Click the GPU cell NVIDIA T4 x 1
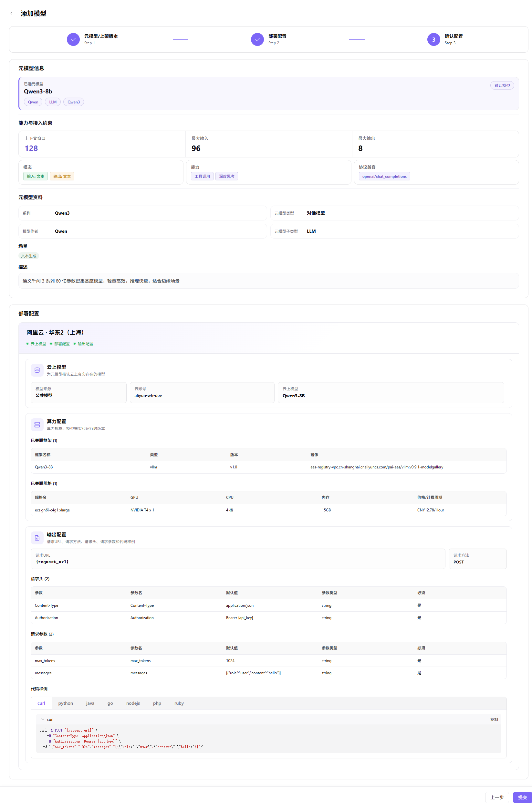Screen dimensions: 532x803 pyautogui.click(x=142, y=510)
